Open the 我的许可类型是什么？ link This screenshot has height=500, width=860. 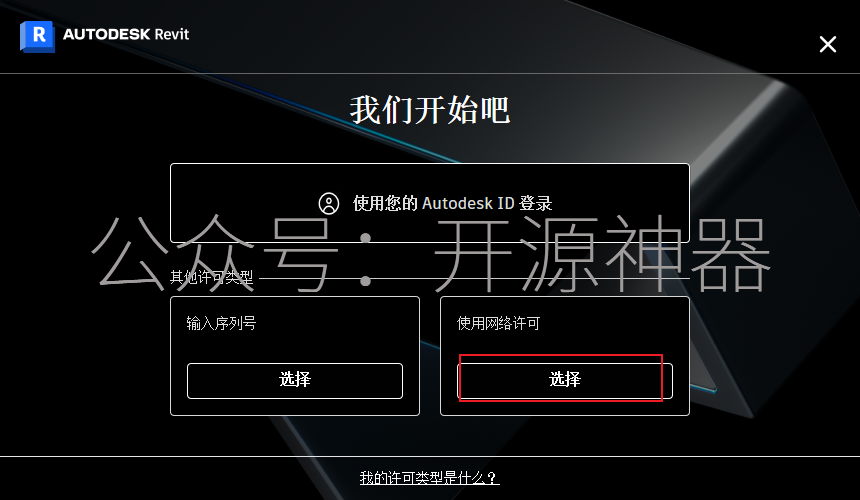(429, 478)
